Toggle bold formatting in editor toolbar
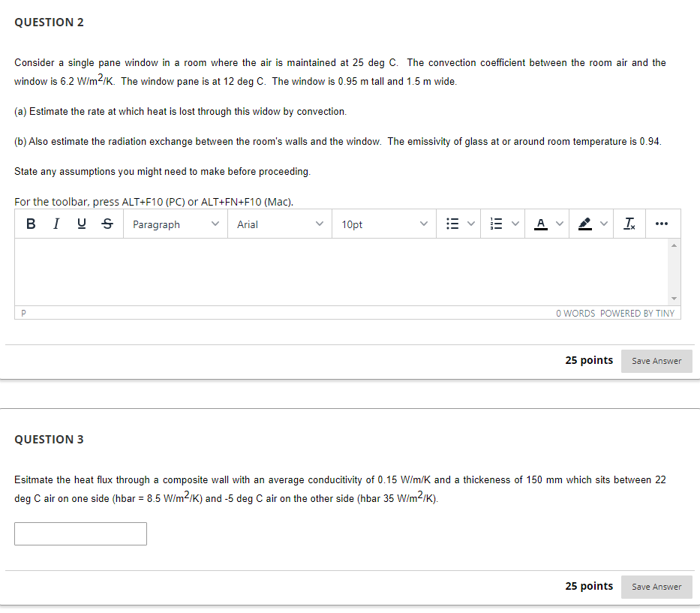700x613 pixels. pos(31,224)
